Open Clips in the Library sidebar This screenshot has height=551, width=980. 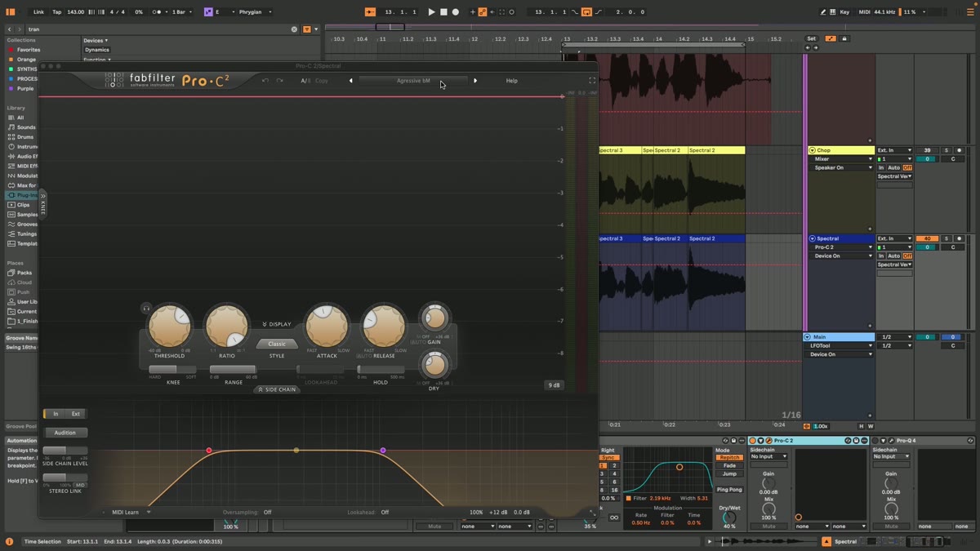click(23, 205)
